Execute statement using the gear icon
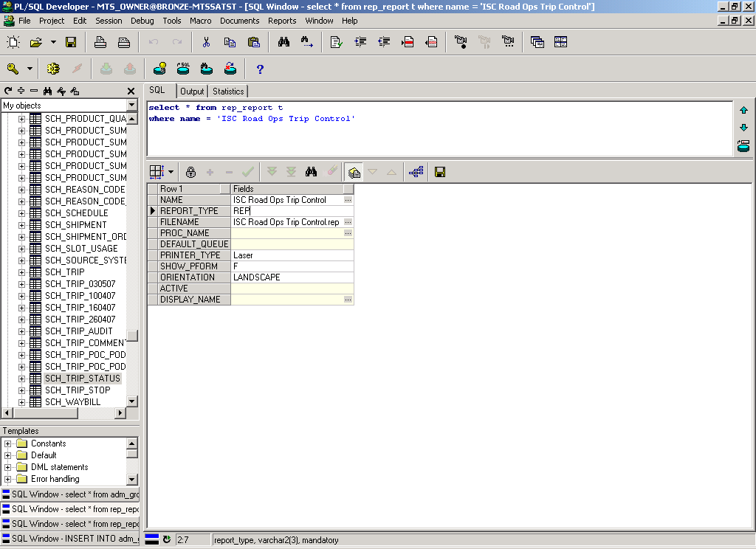This screenshot has width=756, height=549. coord(53,69)
